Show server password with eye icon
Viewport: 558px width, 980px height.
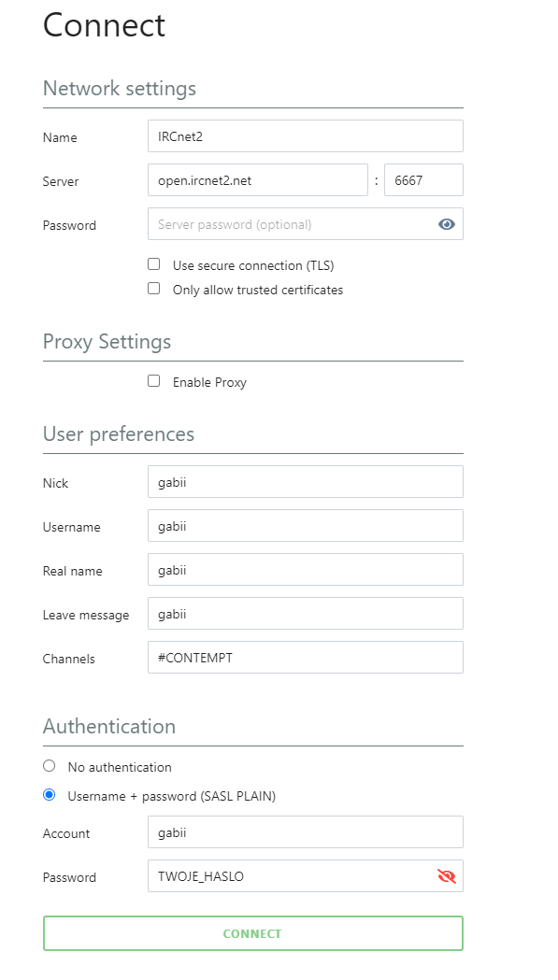[446, 224]
